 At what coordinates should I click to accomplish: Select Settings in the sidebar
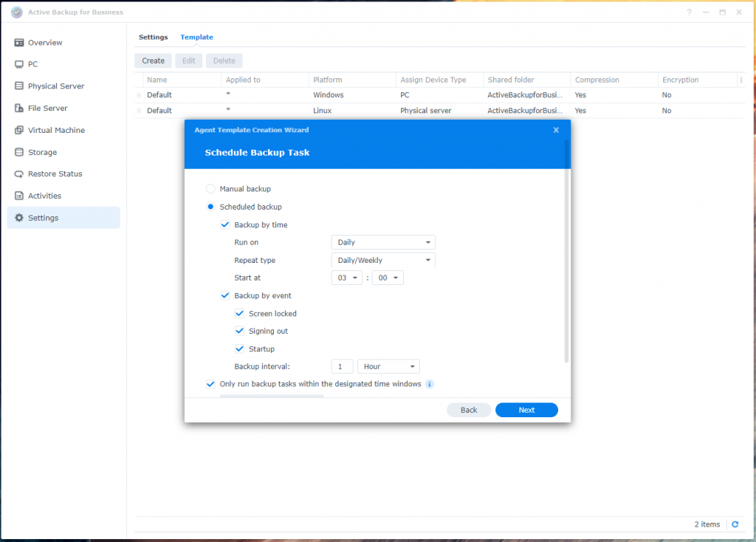63,218
